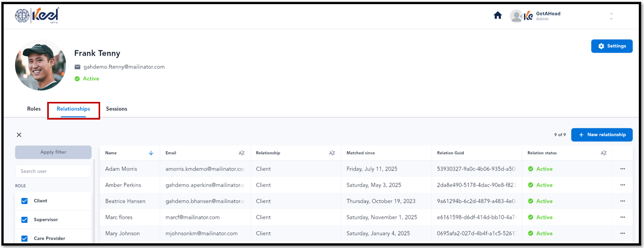The image size is (644, 248).
Task: Toggle the Supervisor role checkbox
Action: pyautogui.click(x=24, y=219)
